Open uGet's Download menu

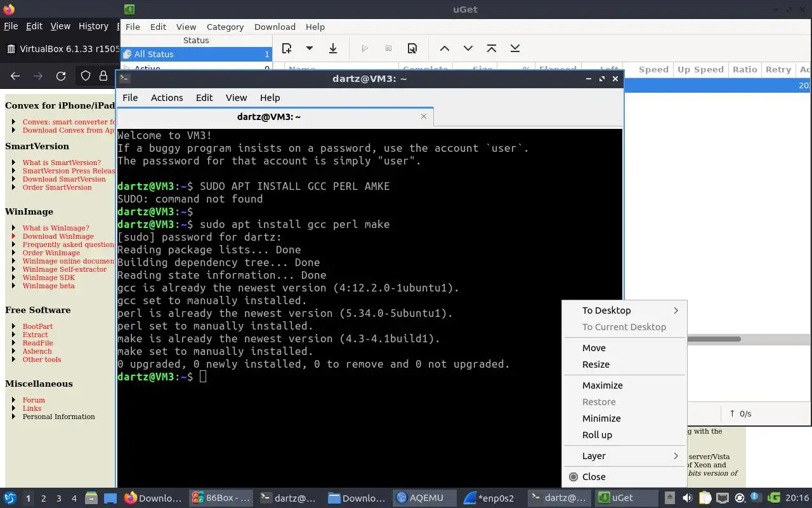(275, 27)
